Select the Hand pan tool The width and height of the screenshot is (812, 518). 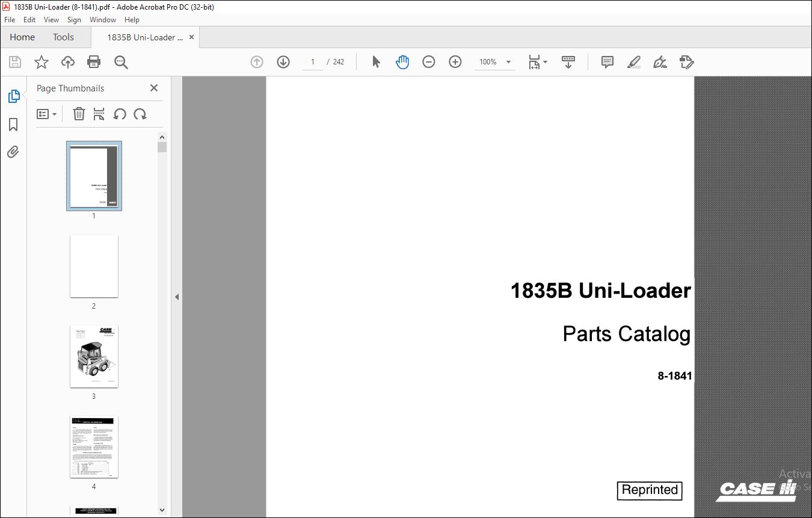point(402,62)
